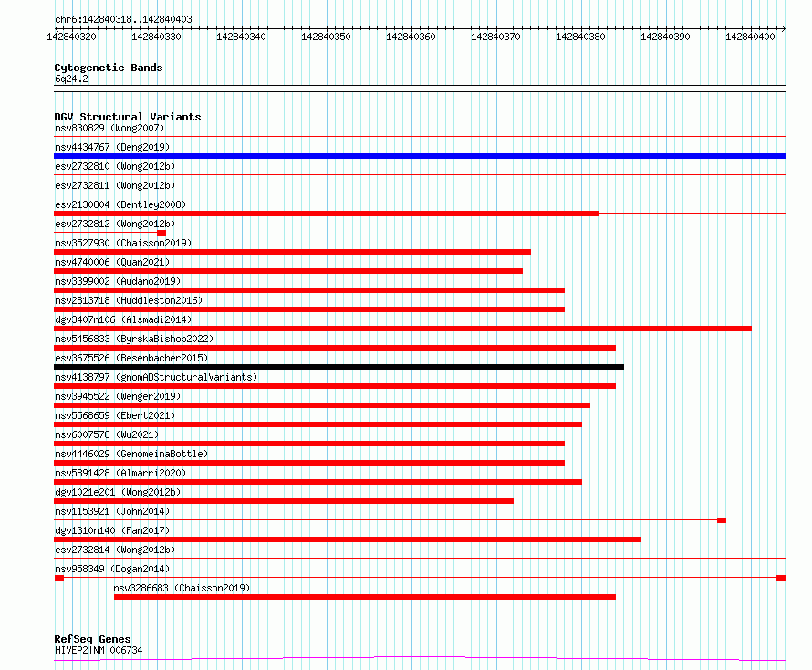Viewport: 812px width, 670px height.
Task: Click the nsv4138797 red bar
Action: 335,386
